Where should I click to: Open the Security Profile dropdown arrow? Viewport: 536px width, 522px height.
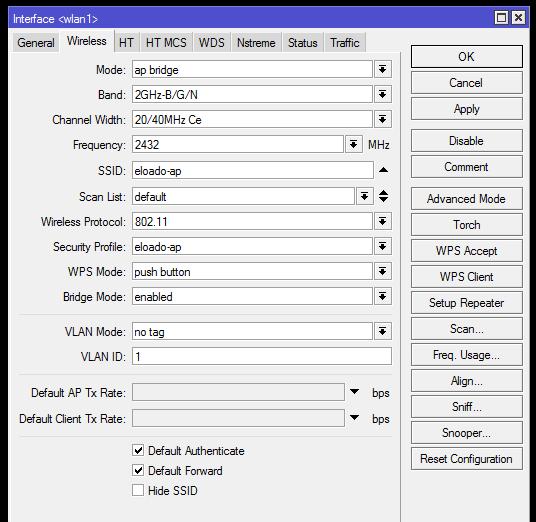coord(383,246)
